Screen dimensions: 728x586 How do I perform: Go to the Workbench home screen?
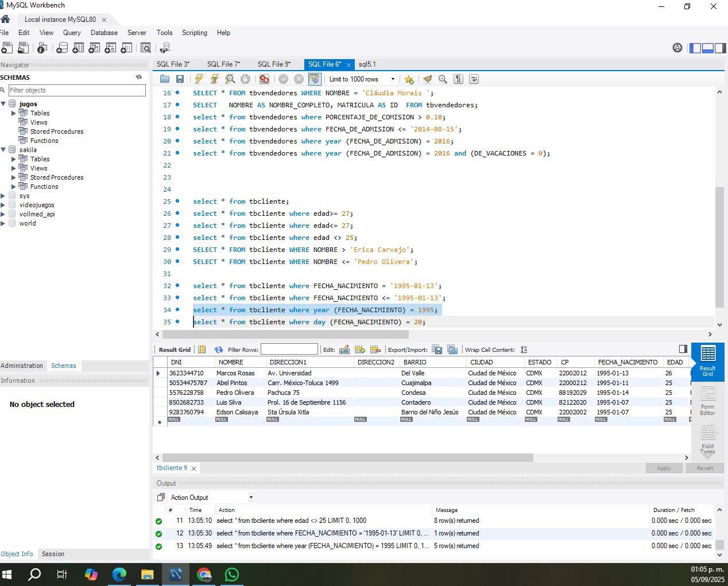click(x=6, y=19)
